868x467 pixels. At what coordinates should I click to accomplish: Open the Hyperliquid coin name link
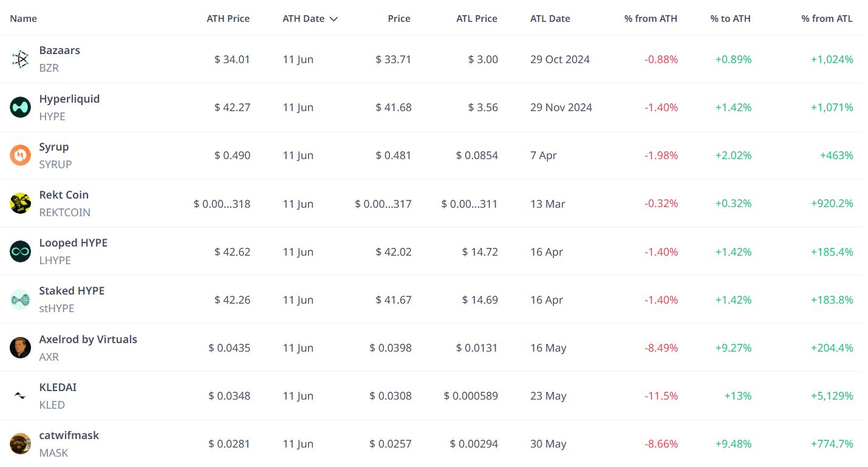tap(69, 99)
